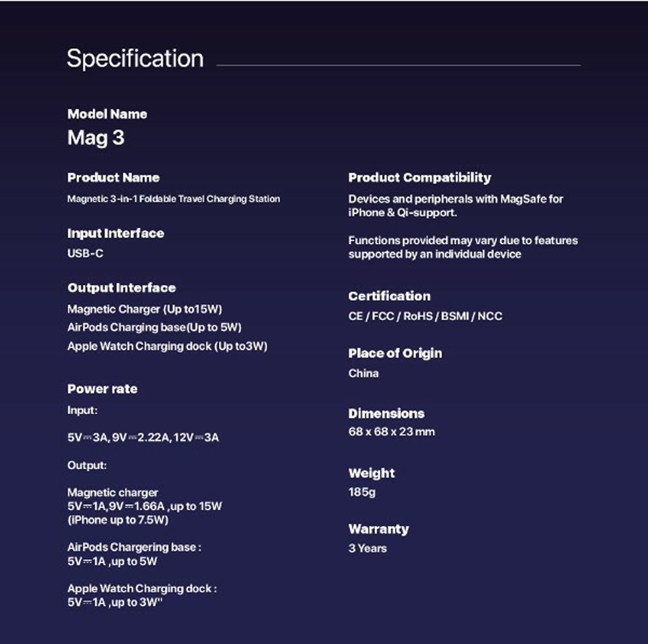Click the USB-C input value
The image size is (648, 644).
85,253
